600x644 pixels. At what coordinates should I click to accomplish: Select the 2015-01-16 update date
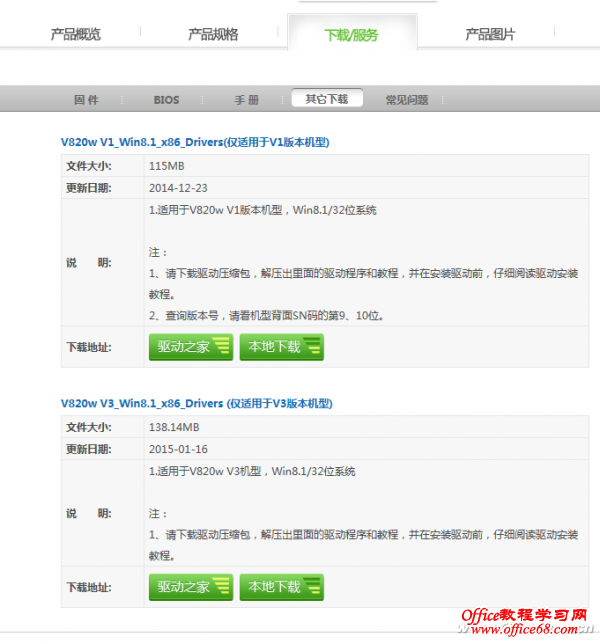178,449
